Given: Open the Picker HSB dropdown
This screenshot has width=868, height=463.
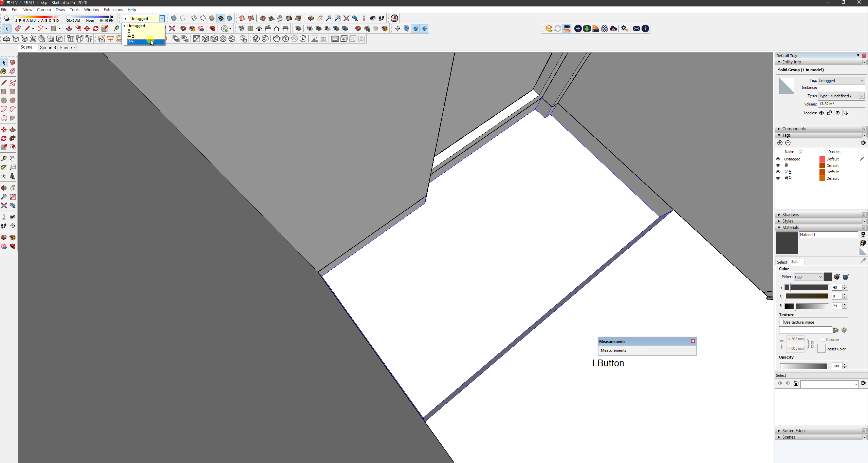Looking at the screenshot, I should coord(808,277).
